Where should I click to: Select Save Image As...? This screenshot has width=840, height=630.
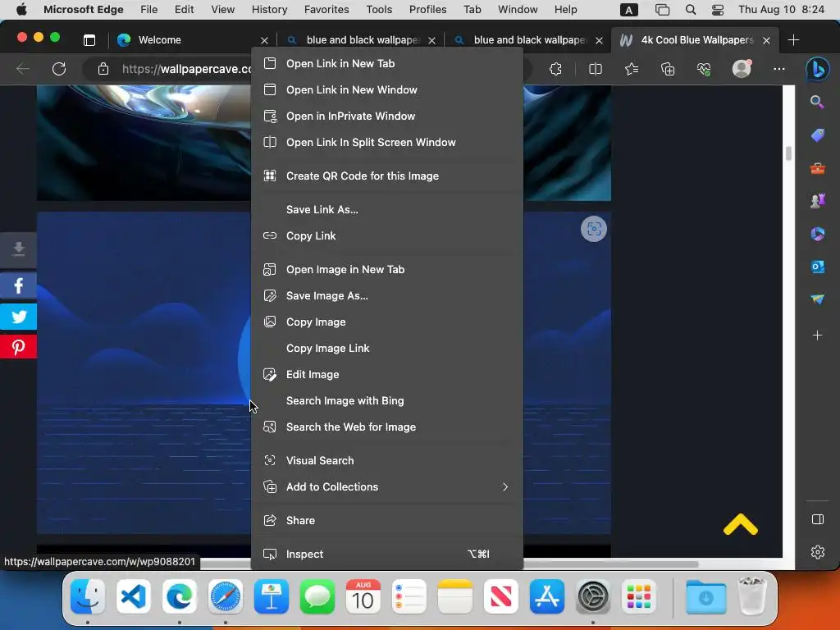point(387,296)
